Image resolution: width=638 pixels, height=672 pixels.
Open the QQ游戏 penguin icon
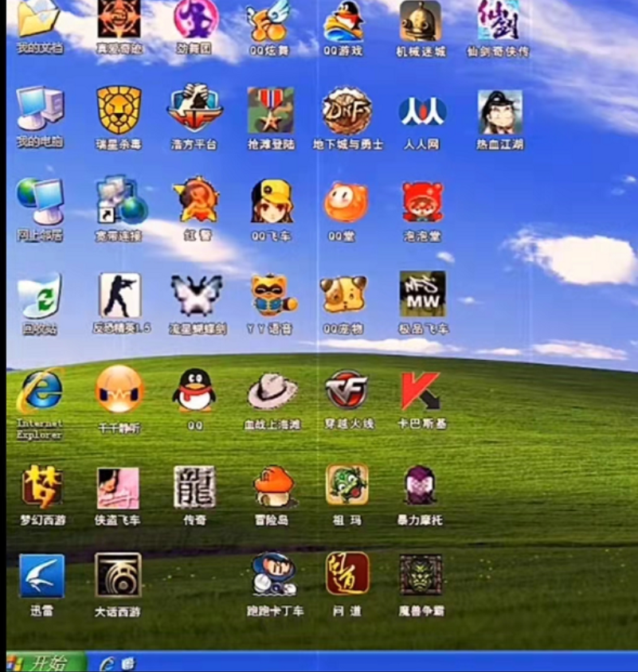(343, 20)
